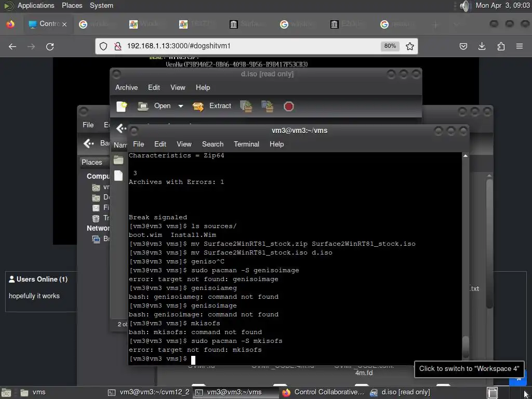Open the Firefox downloads panel

pos(482,46)
